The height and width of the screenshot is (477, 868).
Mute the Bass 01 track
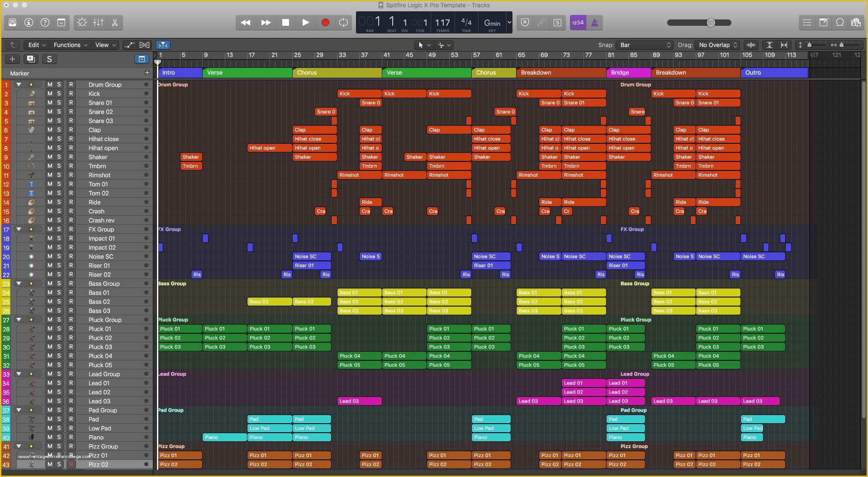(50, 293)
